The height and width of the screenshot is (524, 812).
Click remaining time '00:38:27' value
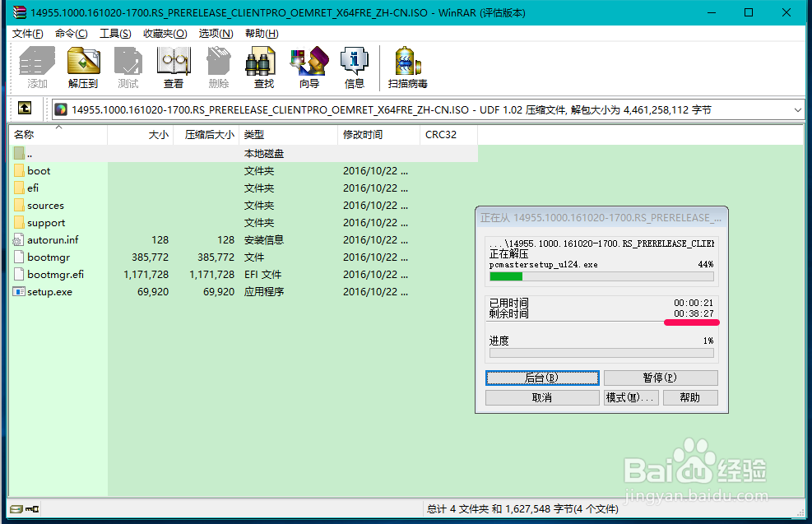694,313
